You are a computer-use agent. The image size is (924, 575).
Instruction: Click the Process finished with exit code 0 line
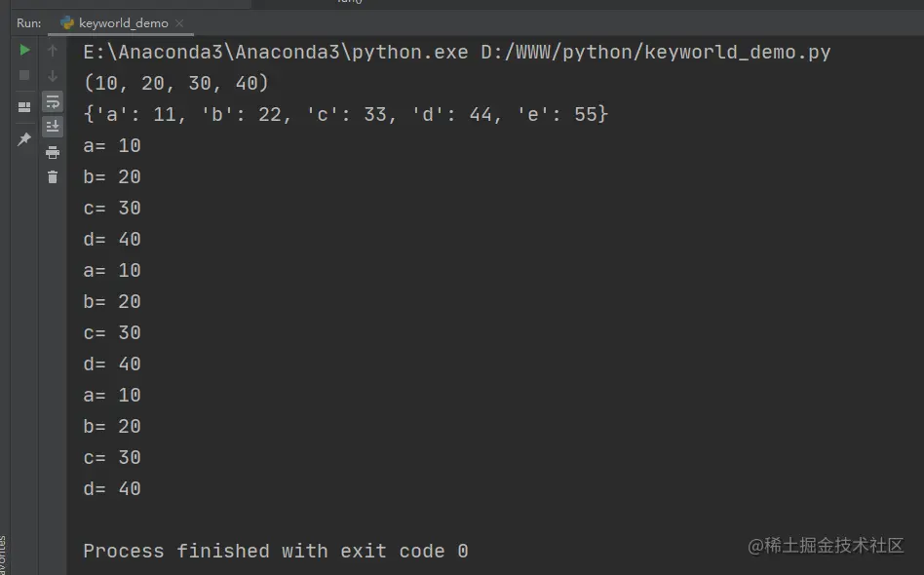(276, 551)
